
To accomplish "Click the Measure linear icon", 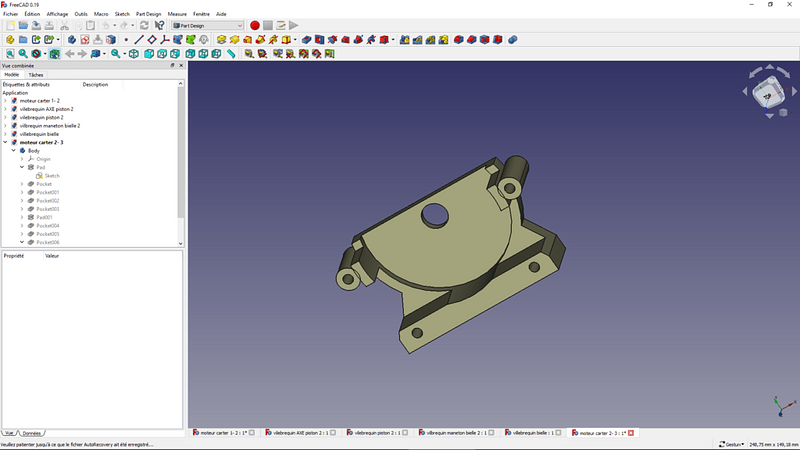I will 249,54.
